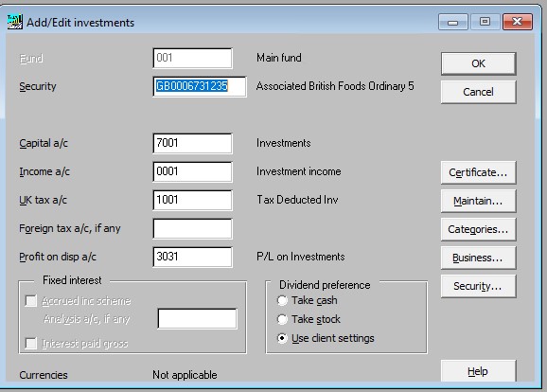
Task: Click the 'Capital a/c' label
Action: click(44, 143)
